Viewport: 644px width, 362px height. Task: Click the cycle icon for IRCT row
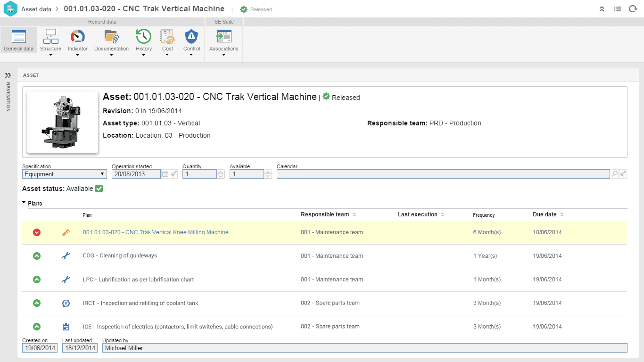tap(66, 303)
